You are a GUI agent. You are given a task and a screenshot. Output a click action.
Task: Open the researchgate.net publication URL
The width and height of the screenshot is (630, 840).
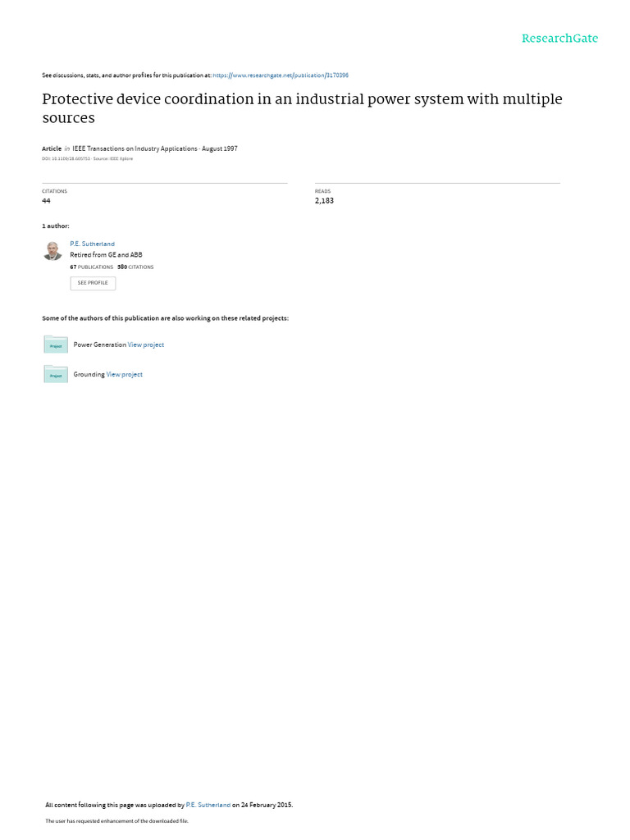click(281, 75)
